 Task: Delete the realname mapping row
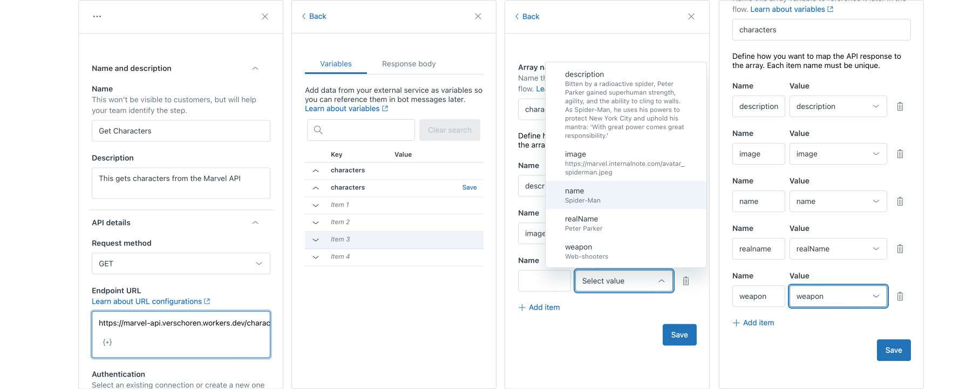tap(900, 249)
